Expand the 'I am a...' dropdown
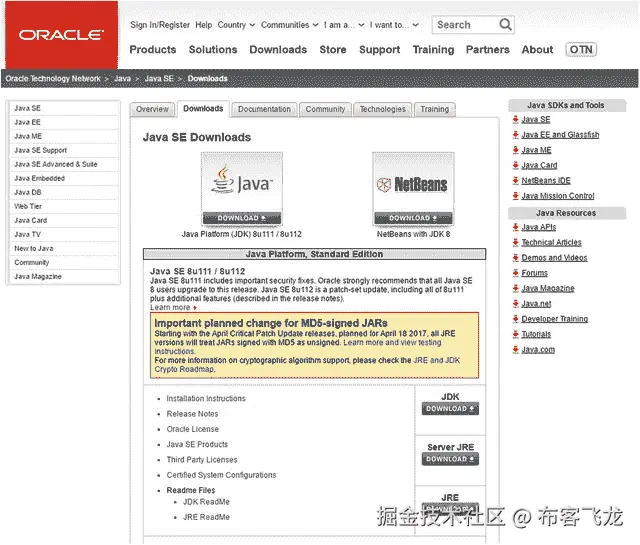 click(x=344, y=25)
